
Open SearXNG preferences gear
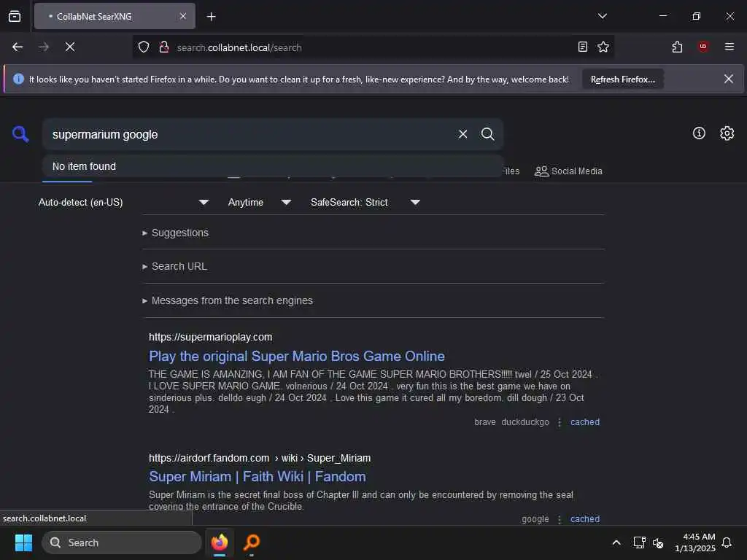727,133
